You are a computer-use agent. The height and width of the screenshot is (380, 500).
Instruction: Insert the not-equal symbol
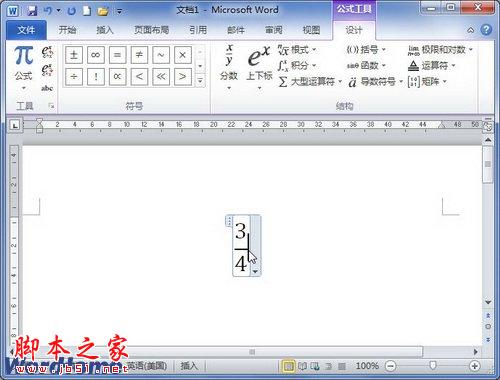[139, 55]
